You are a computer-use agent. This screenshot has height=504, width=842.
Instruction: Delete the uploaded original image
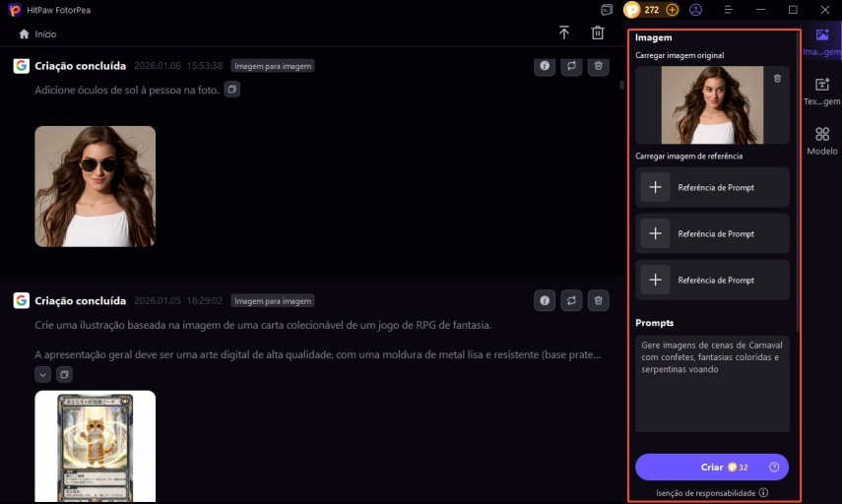pos(777,79)
